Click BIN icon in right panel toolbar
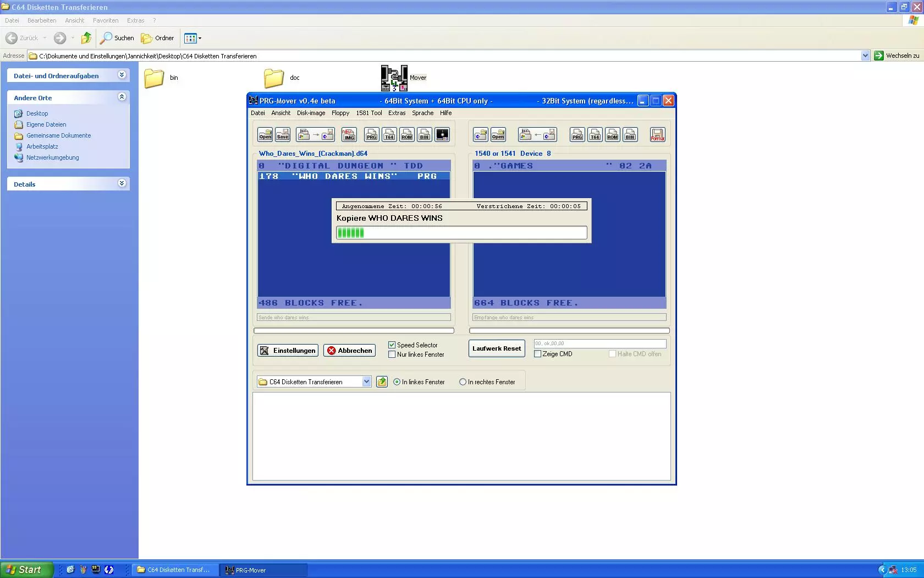The width and height of the screenshot is (924, 578). (x=630, y=135)
